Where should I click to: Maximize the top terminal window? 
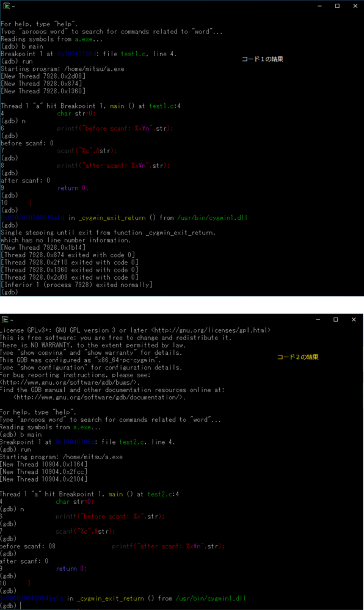click(x=338, y=6)
